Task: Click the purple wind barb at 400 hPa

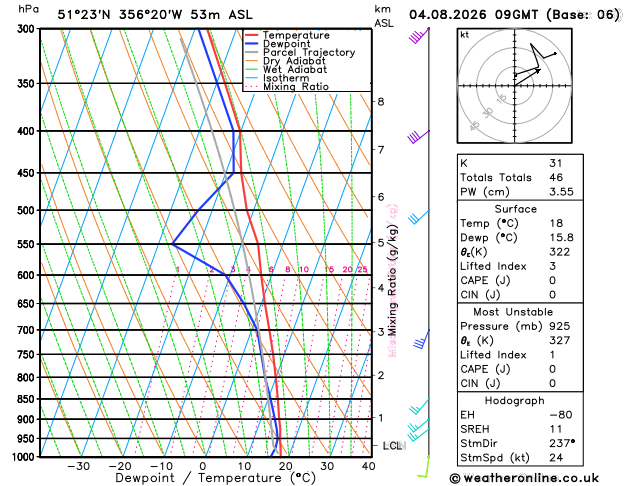Action: click(x=418, y=137)
